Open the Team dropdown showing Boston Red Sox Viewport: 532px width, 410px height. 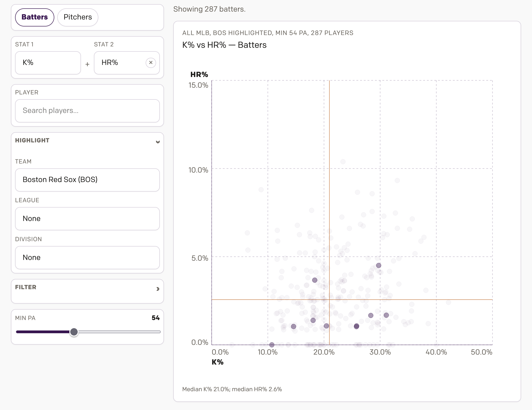click(x=87, y=180)
